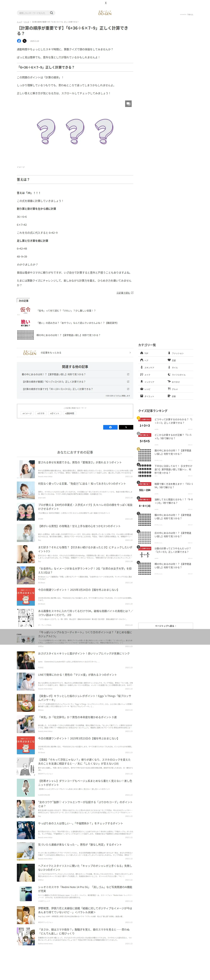Open the ネイル category icon

click(x=169, y=367)
